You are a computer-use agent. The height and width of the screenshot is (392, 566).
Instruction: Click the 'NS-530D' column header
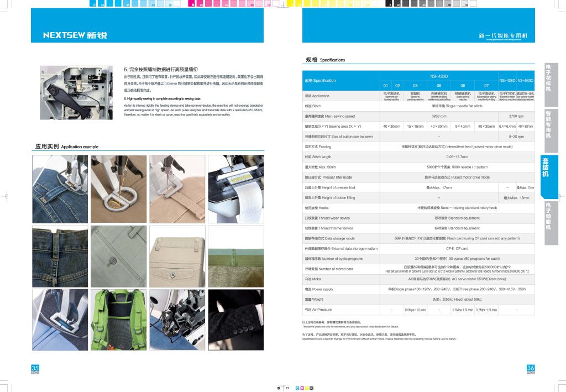525,81
